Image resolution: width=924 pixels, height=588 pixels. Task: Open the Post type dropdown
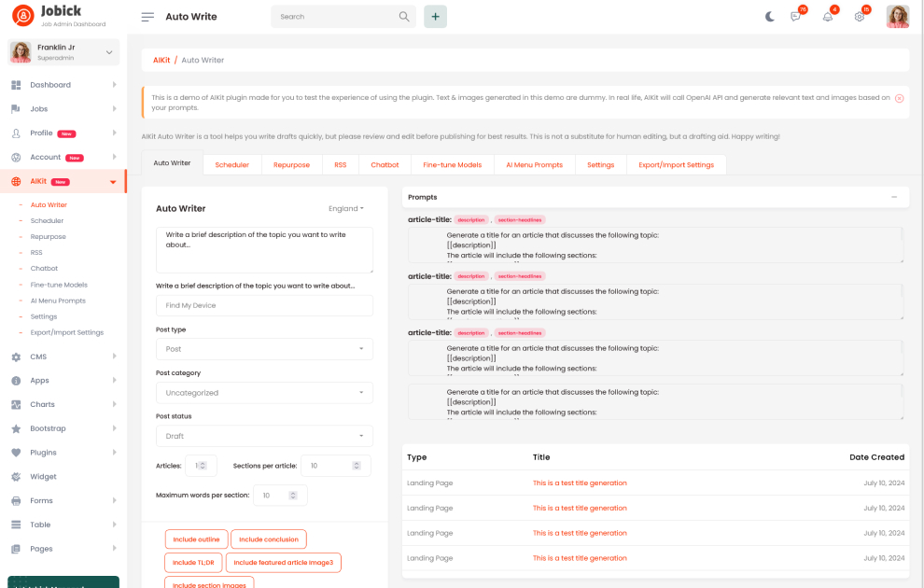[x=264, y=349]
